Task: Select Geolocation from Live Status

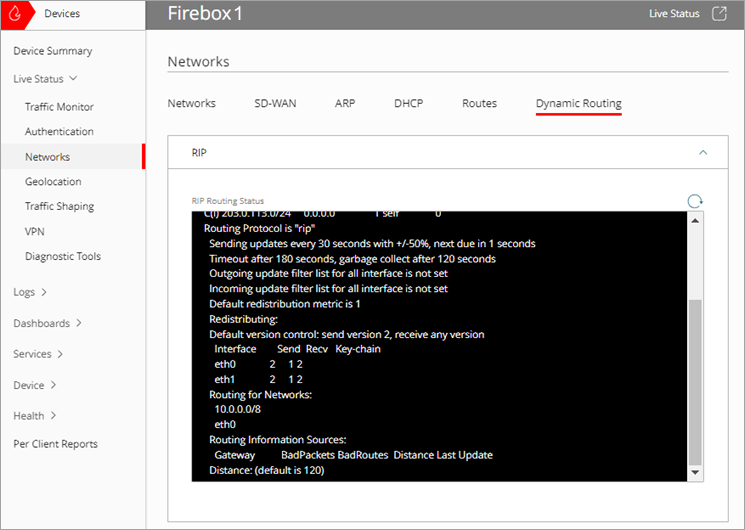Action: (53, 182)
